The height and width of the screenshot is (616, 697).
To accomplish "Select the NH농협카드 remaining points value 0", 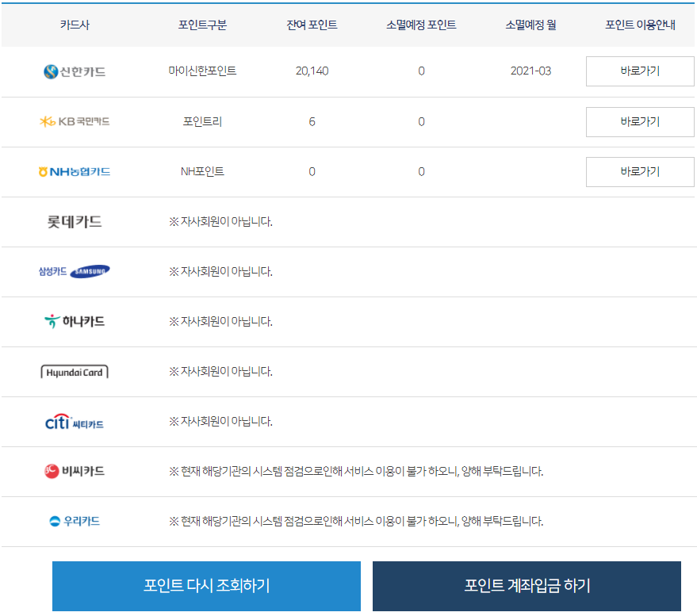I will coord(312,171).
